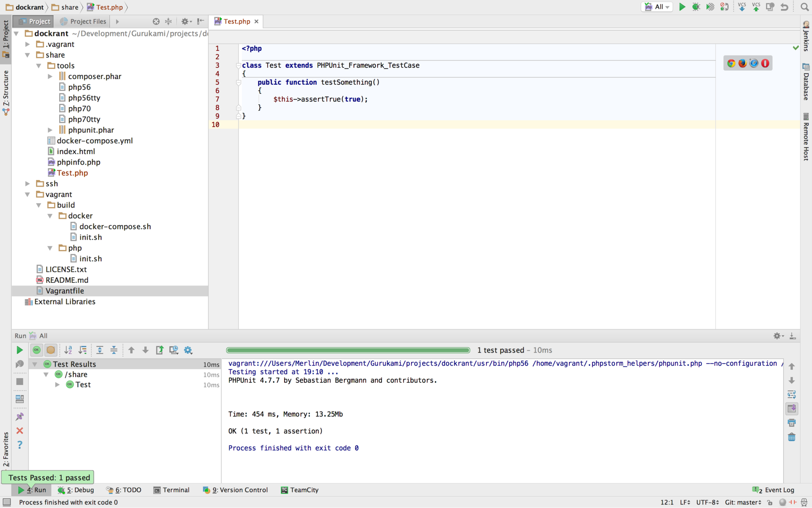Toggle the show passed tests filter

point(37,350)
